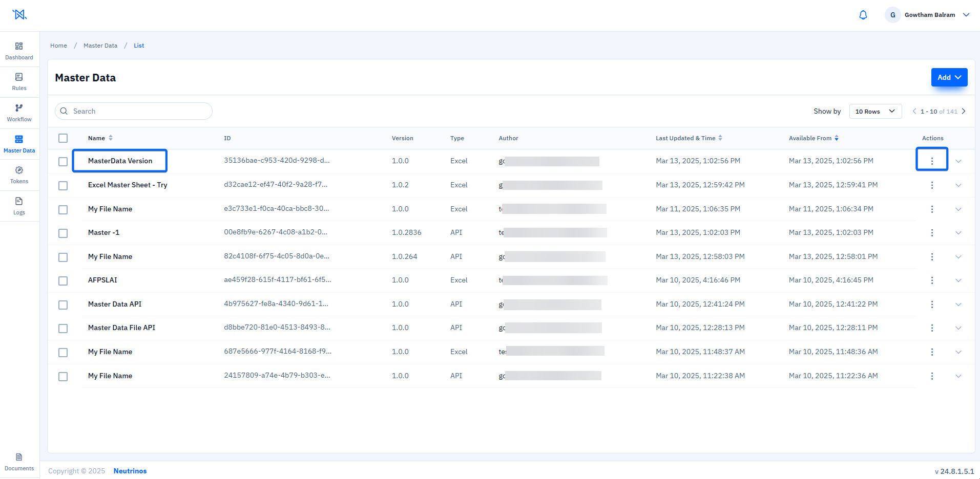The height and width of the screenshot is (479, 980).
Task: Open actions menu for Master -1 row
Action: (932, 233)
